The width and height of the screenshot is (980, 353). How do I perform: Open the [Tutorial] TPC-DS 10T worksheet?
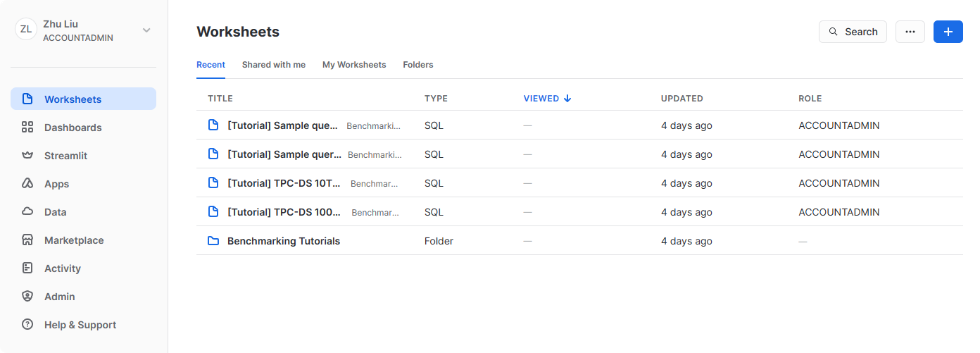point(284,183)
